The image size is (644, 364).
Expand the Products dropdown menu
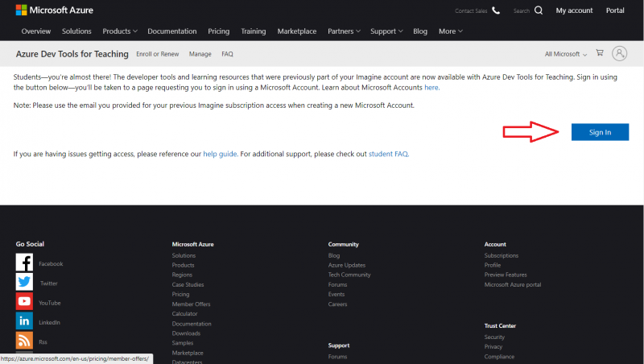point(120,31)
